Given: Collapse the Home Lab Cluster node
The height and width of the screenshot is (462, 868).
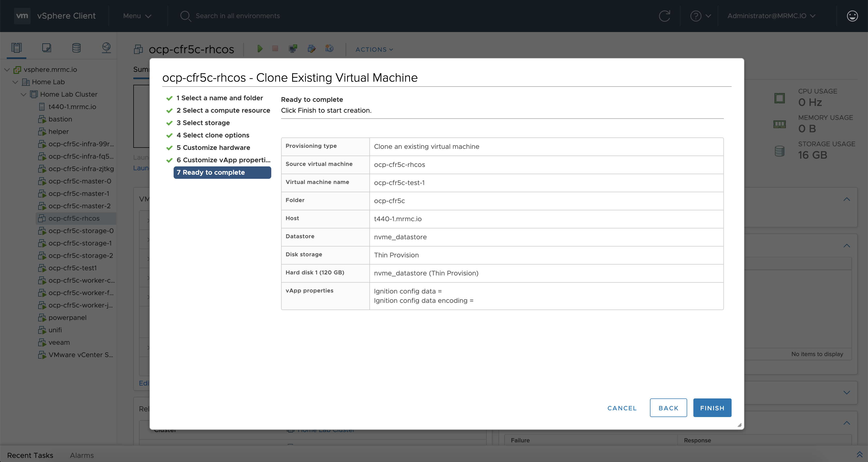Looking at the screenshot, I should 23,95.
